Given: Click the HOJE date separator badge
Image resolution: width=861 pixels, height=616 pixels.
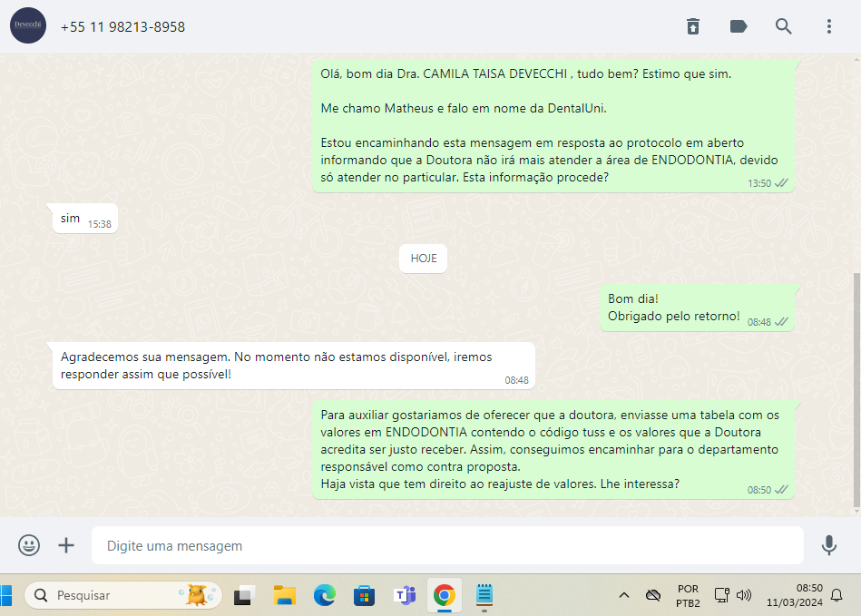Looking at the screenshot, I should pos(424,259).
